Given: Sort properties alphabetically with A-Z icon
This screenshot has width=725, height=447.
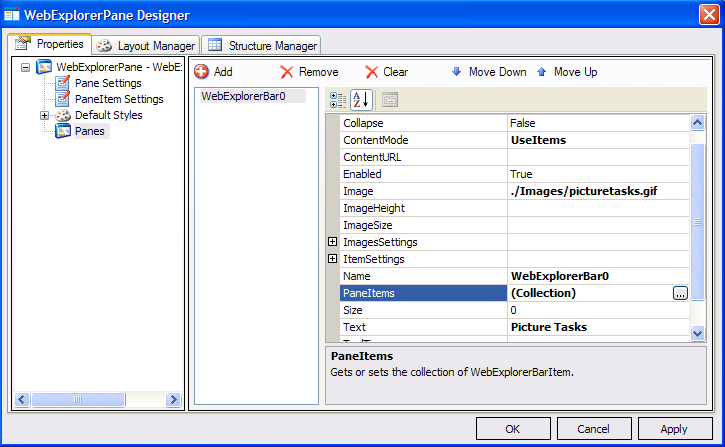Looking at the screenshot, I should [x=361, y=99].
